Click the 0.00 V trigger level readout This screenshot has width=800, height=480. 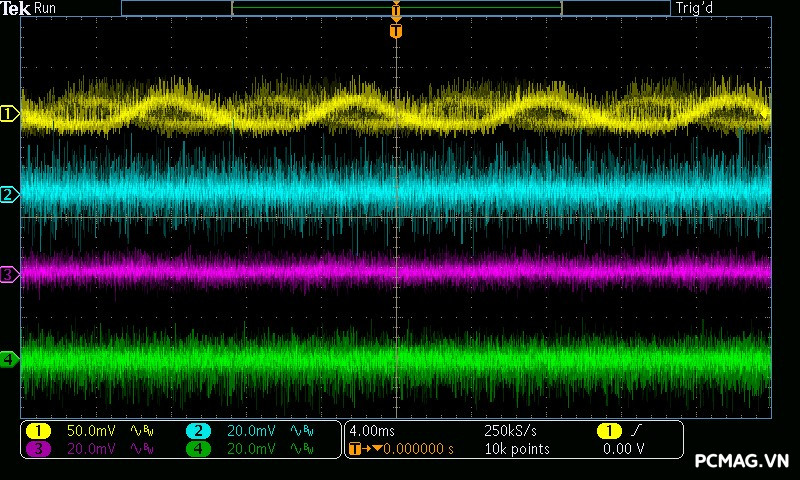(623, 449)
